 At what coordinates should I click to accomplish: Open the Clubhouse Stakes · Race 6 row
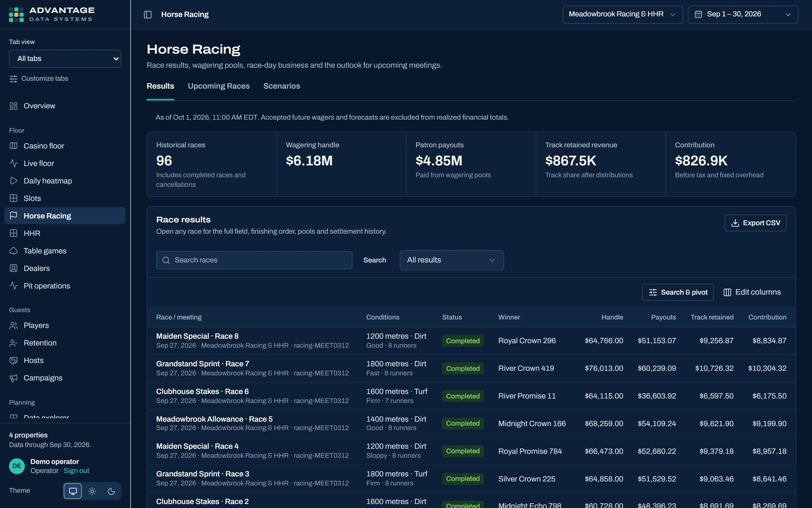[471, 396]
